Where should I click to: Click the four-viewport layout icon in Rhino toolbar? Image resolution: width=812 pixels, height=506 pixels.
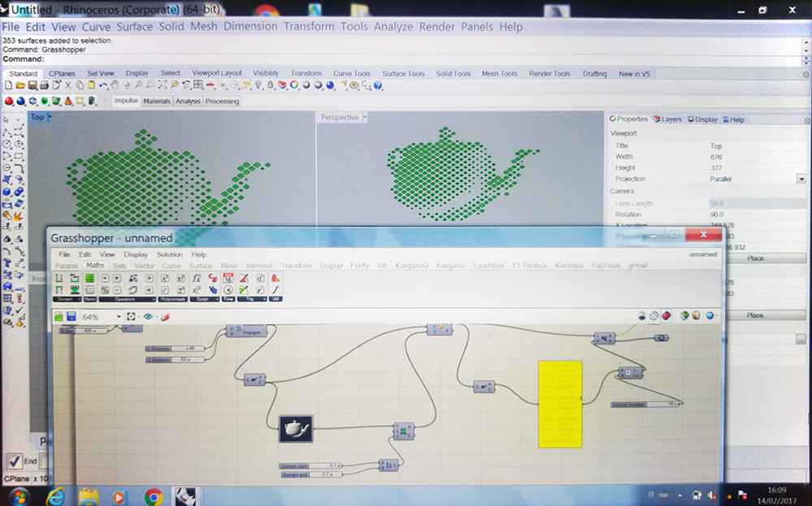click(198, 85)
